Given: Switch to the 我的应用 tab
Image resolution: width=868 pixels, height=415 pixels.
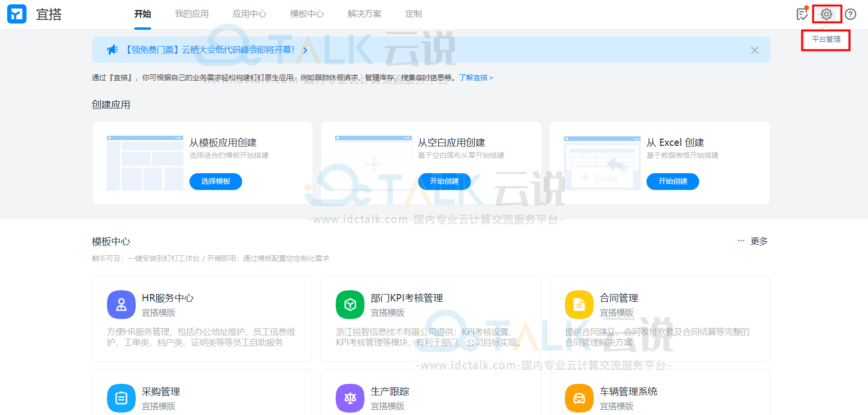Looking at the screenshot, I should [192, 14].
